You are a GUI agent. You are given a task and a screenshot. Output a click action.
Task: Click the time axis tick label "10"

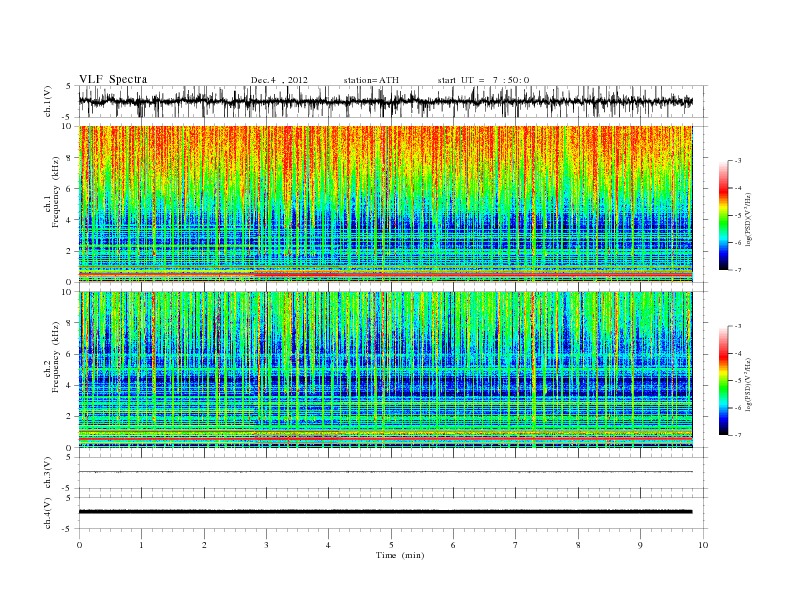(703, 545)
